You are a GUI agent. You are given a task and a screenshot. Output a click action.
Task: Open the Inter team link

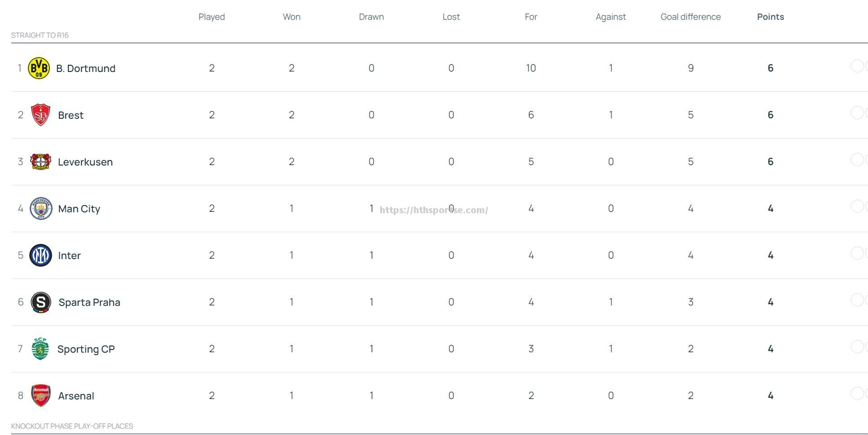[x=69, y=256]
